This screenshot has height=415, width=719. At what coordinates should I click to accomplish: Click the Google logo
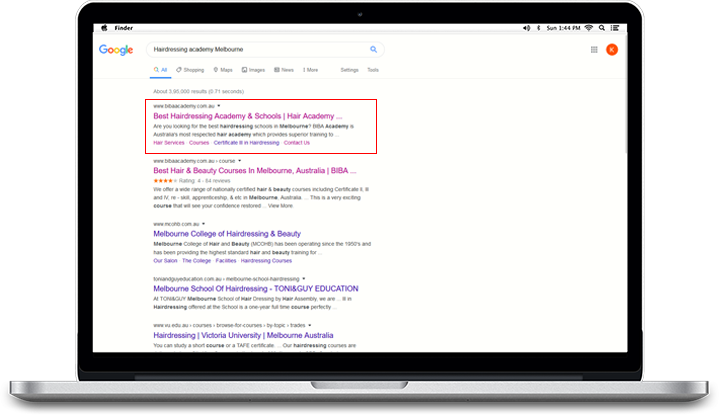click(x=116, y=50)
